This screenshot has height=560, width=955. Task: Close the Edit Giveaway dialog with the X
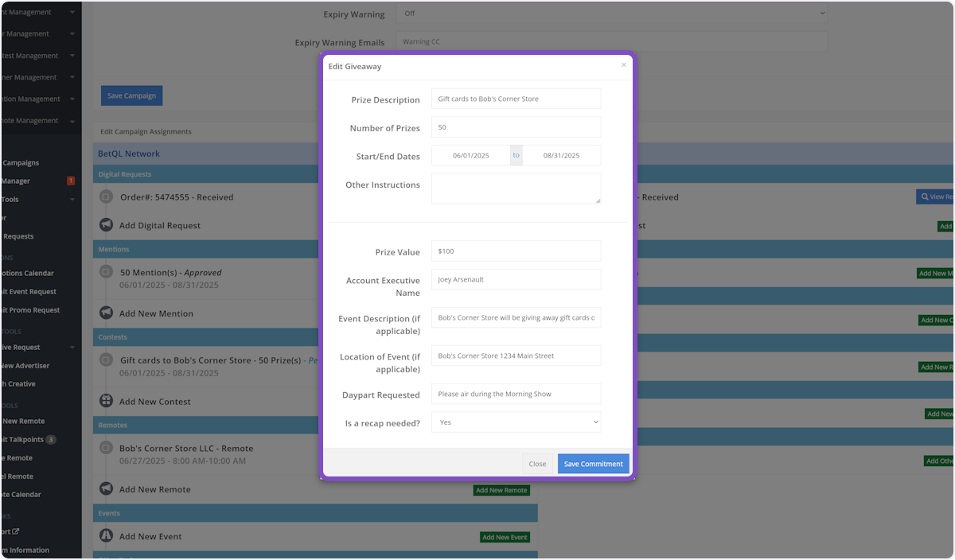point(623,65)
